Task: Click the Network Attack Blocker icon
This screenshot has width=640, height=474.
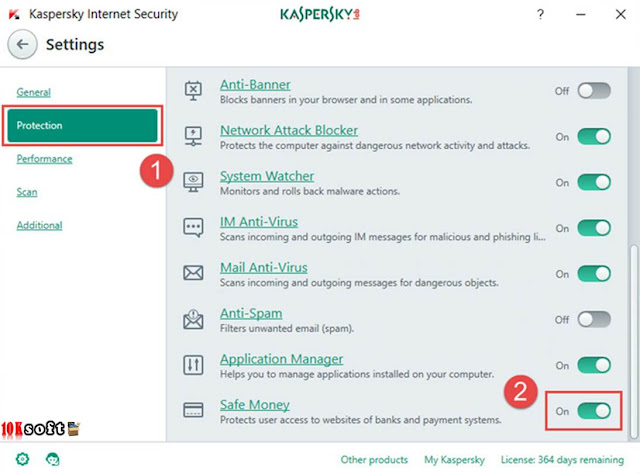Action: [x=193, y=136]
